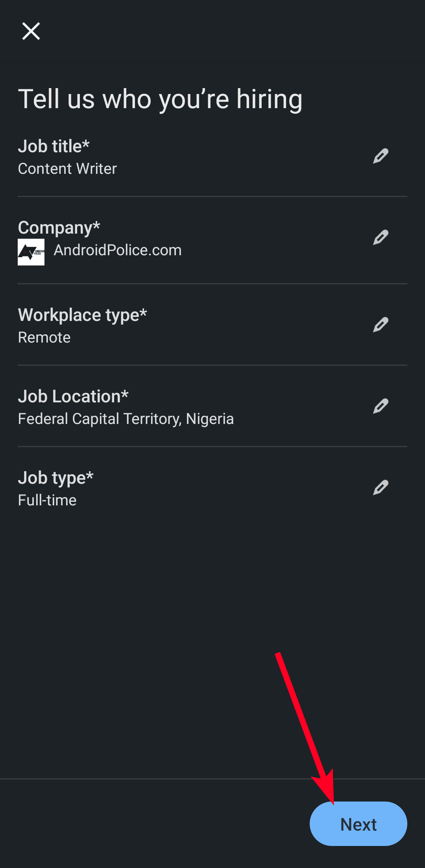Choose Federal Capital Territory, Nigeria location text
Image resolution: width=425 pixels, height=868 pixels.
[x=126, y=419]
